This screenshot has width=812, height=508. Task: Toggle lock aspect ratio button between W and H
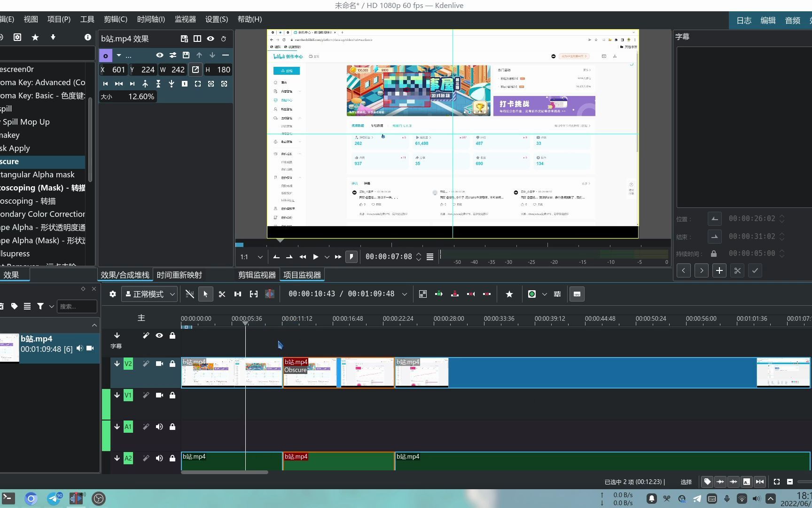coord(195,70)
